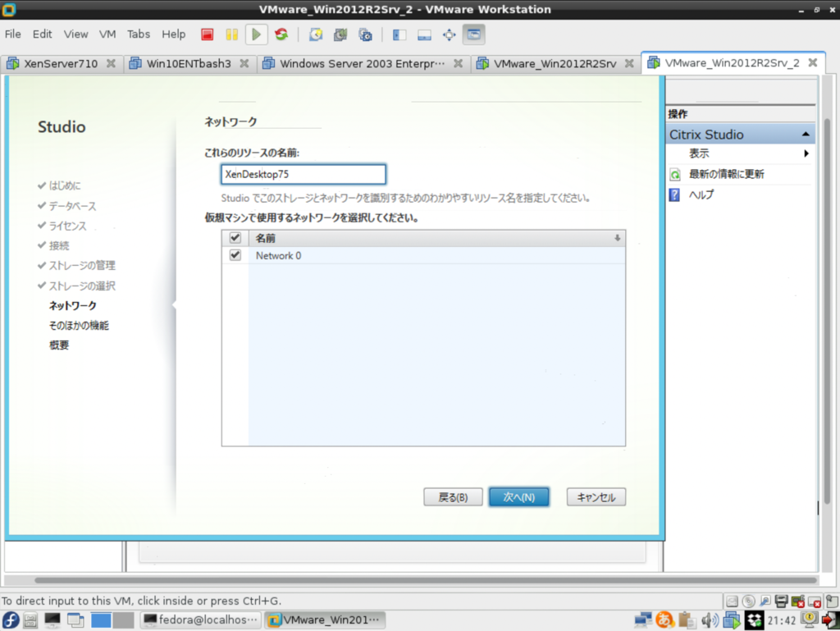840x631 pixels.
Task: Switch to the Win10ENTbash3 tab
Action: (x=189, y=64)
